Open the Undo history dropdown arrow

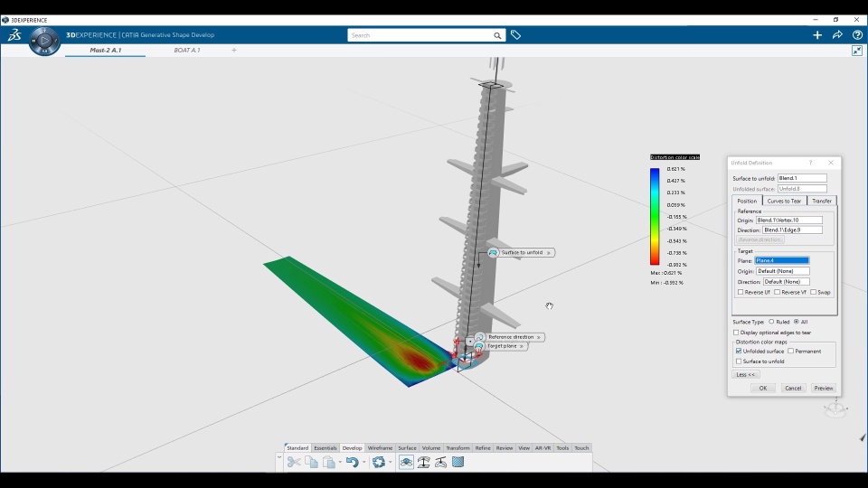[x=363, y=463]
